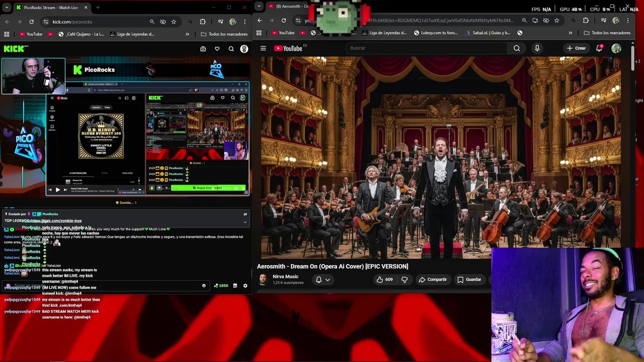Image resolution: width=644 pixels, height=362 pixels.
Task: Click the YouTube search magnifier button
Action: pyautogui.click(x=517, y=48)
